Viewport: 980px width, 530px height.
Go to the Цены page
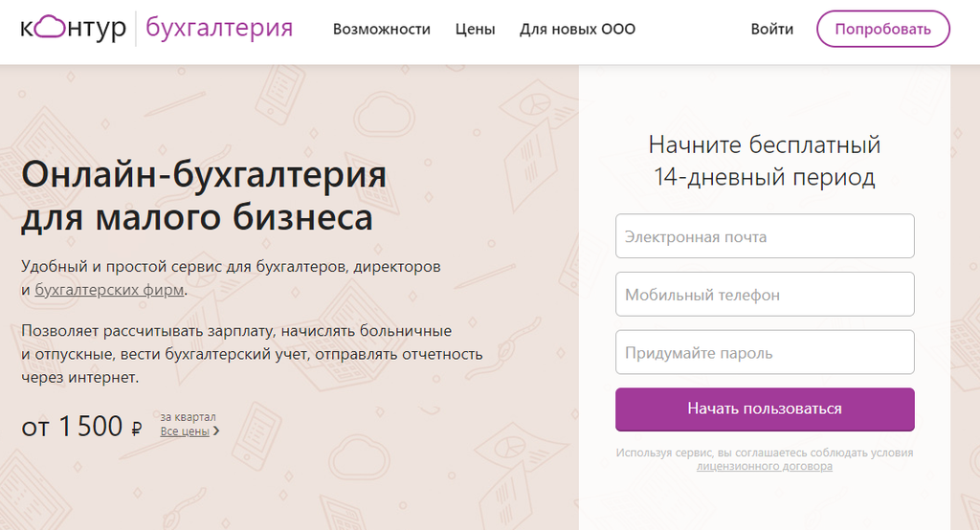pyautogui.click(x=475, y=30)
